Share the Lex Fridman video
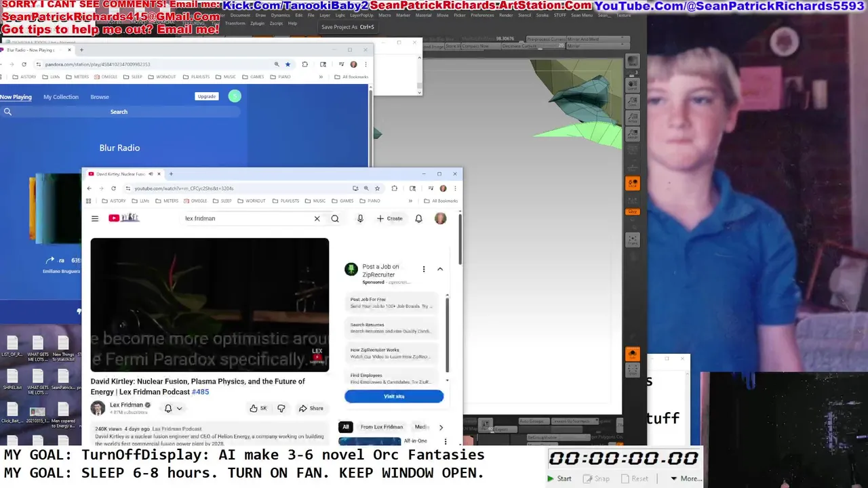Screen dimensions: 868x488 pos(311,408)
